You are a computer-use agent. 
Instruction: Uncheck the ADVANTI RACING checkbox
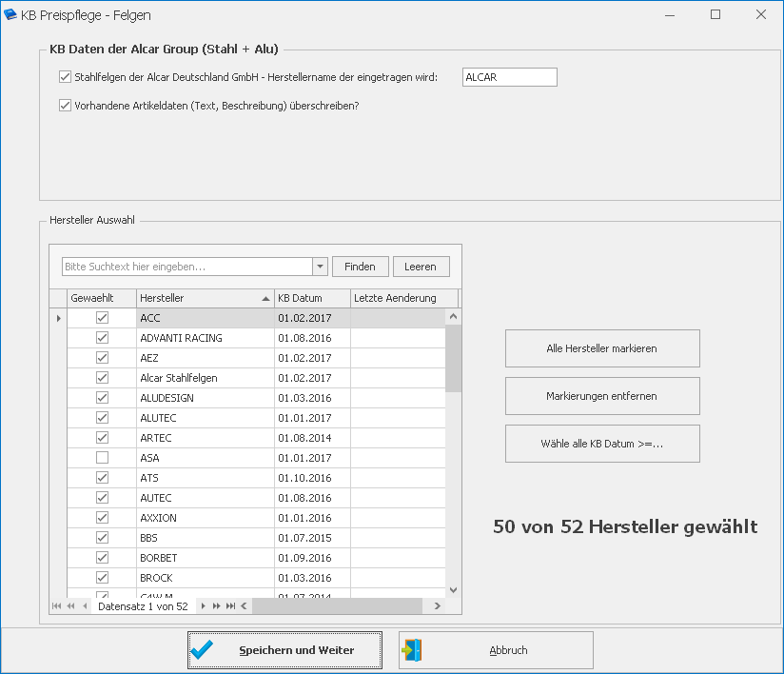[102, 338]
